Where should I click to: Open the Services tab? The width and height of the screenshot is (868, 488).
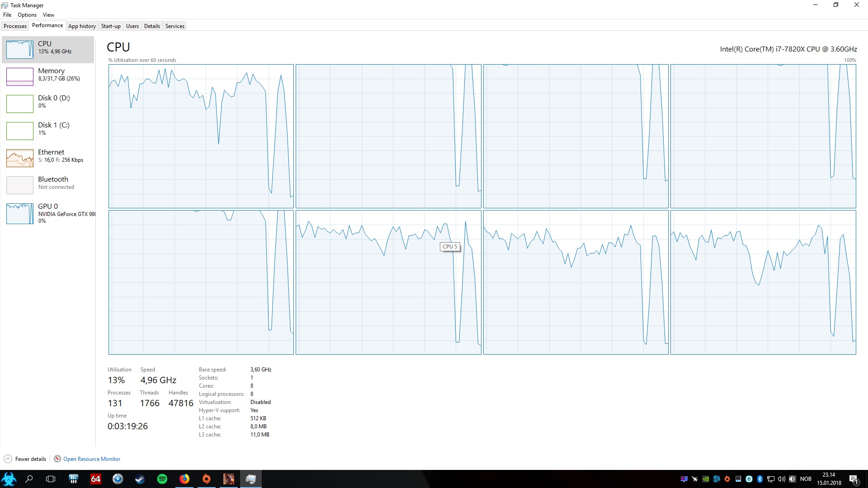tap(175, 26)
